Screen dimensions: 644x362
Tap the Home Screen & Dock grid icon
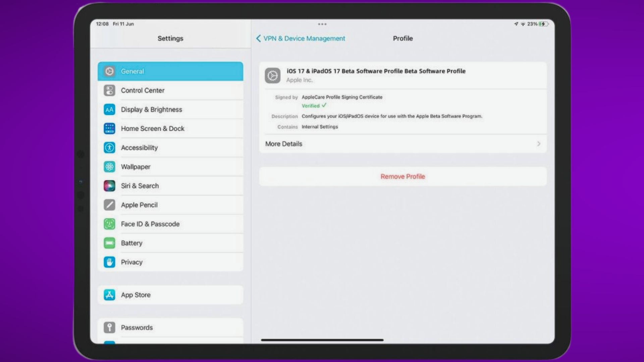coord(109,128)
